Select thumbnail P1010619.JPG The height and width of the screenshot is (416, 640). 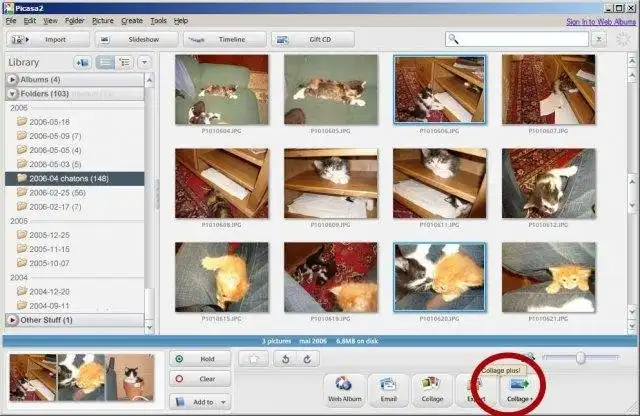coord(331,277)
